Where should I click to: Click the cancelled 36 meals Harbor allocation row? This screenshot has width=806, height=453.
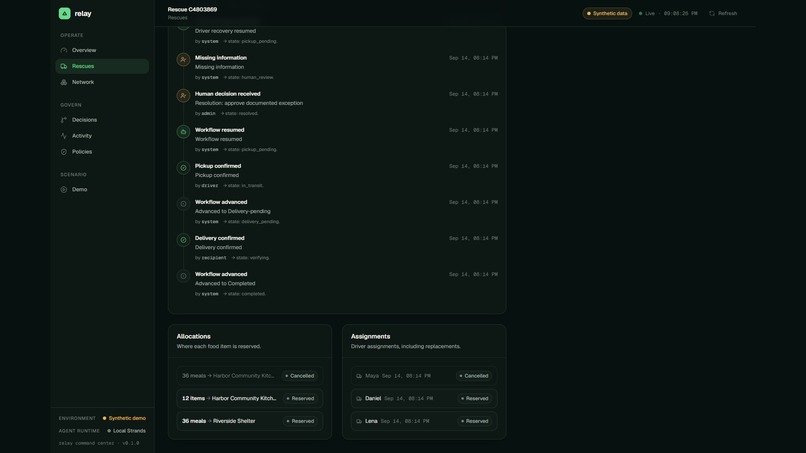click(250, 376)
